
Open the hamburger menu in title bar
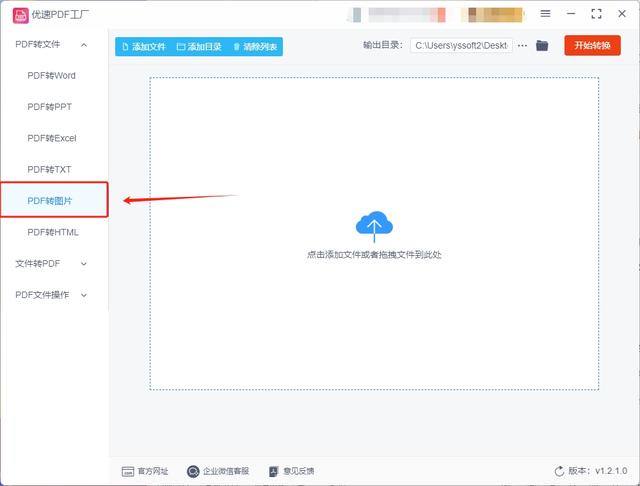pyautogui.click(x=545, y=14)
